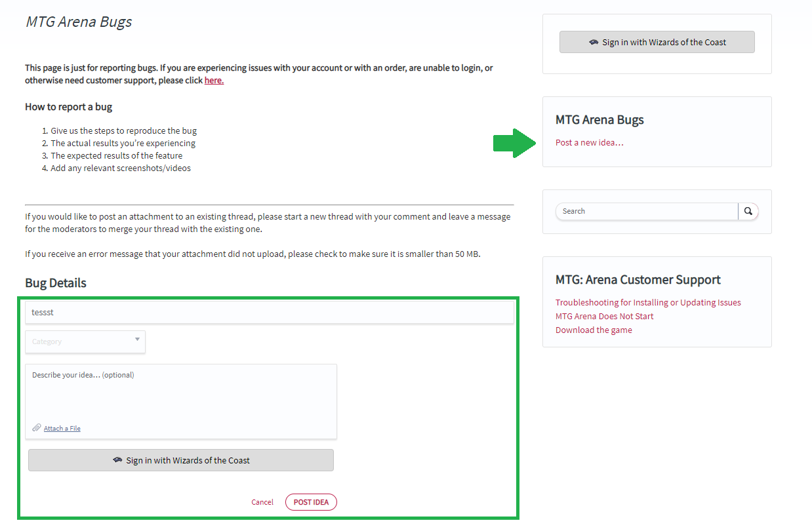Follow the customer support 'here' link
The height and width of the screenshot is (527, 812).
[214, 81]
